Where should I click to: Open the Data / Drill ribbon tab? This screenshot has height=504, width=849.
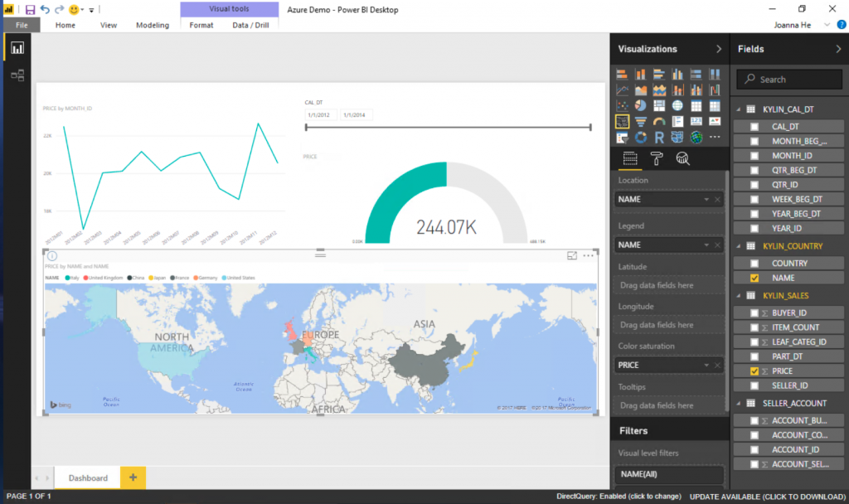pyautogui.click(x=250, y=25)
